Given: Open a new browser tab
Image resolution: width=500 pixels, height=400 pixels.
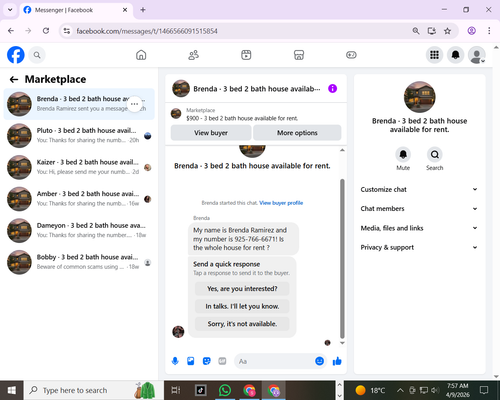Looking at the screenshot, I should (x=143, y=10).
